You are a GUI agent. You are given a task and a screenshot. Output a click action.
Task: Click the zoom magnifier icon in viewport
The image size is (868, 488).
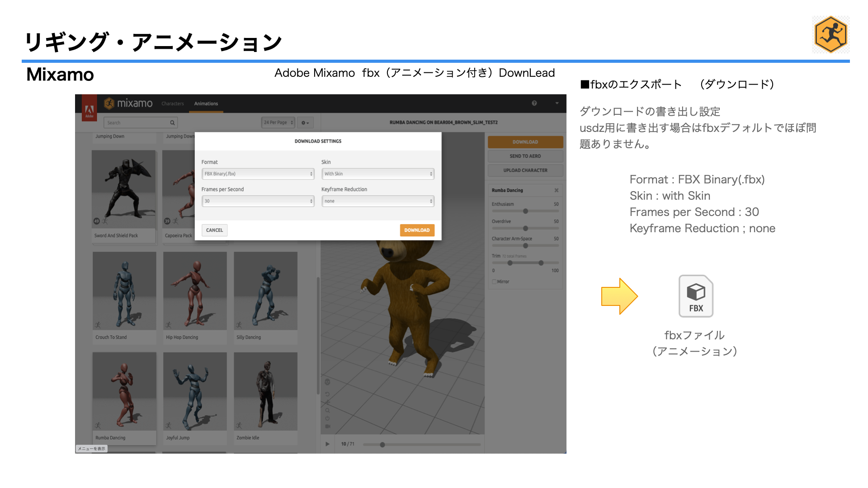327,410
